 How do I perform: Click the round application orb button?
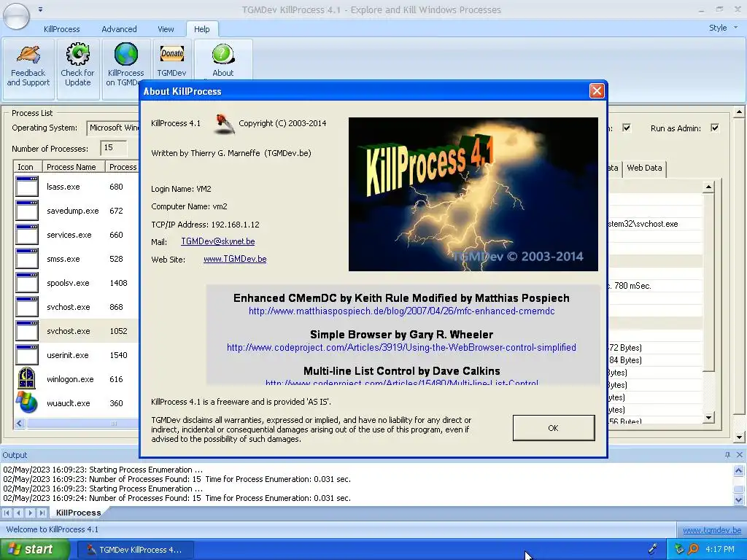pyautogui.click(x=16, y=15)
